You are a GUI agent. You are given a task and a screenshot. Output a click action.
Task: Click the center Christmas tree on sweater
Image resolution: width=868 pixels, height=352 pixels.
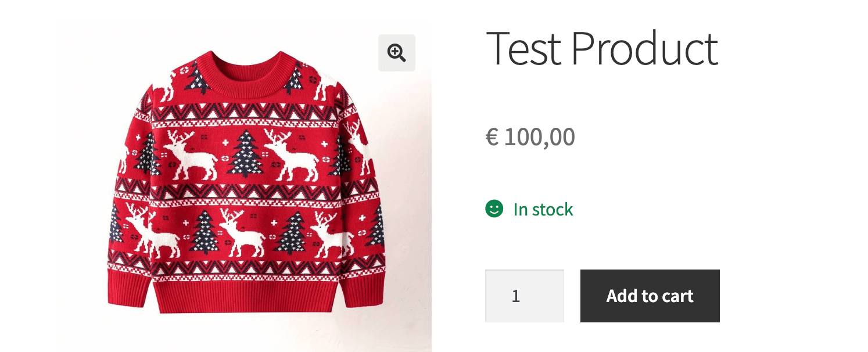coord(245,154)
